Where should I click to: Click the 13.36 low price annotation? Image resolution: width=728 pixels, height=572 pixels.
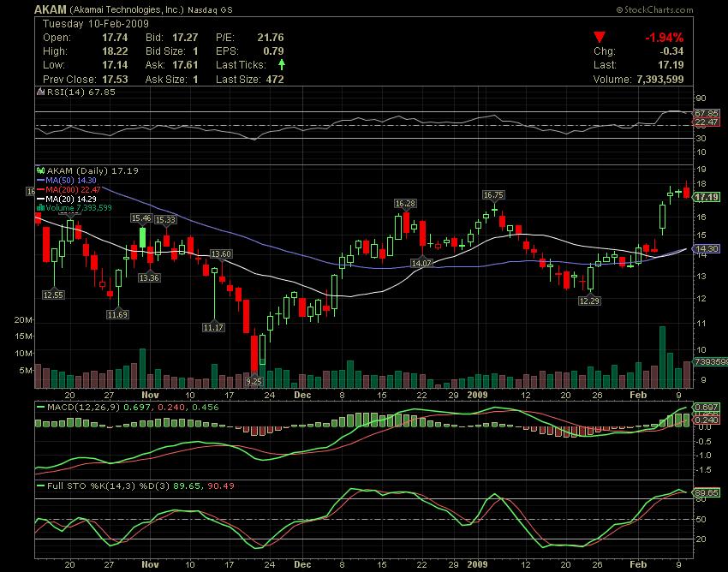[x=149, y=278]
